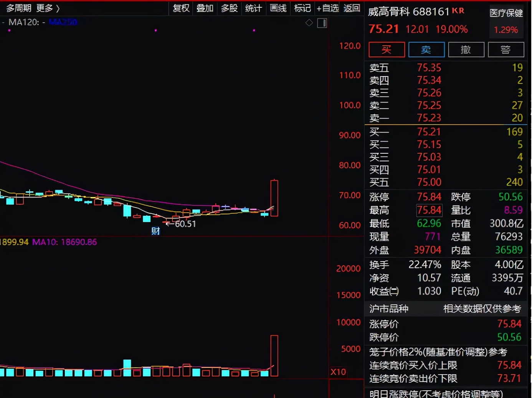This screenshot has width=532, height=398.
Task: Click the 标记 mark tool
Action: click(302, 8)
